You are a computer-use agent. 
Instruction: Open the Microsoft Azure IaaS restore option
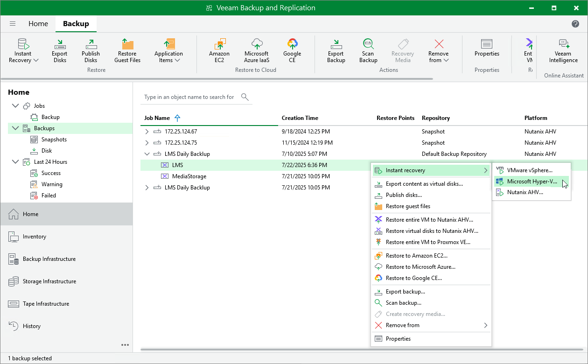pos(256,49)
